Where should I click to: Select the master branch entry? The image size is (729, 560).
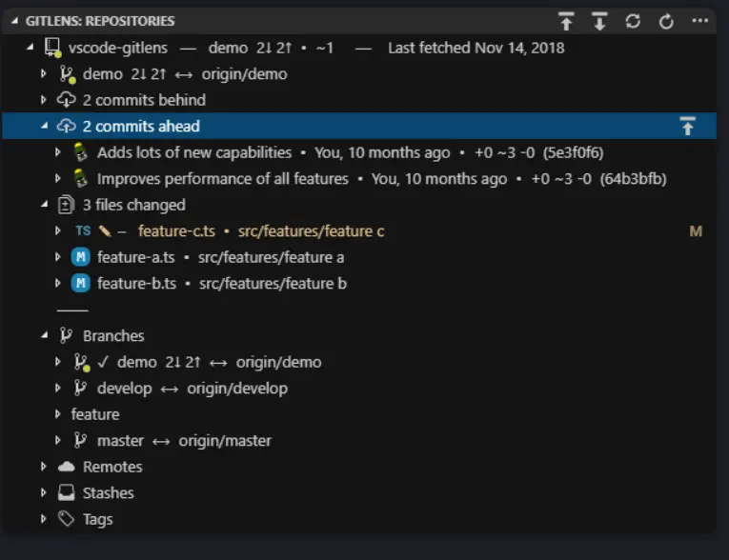[120, 441]
